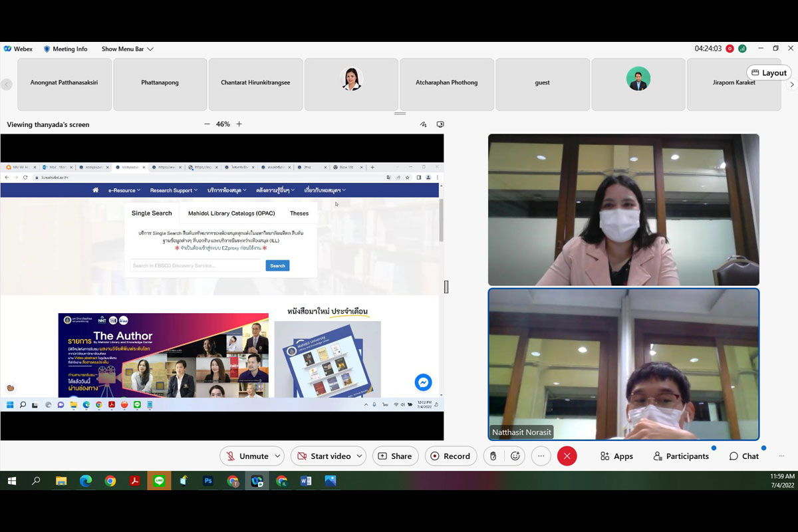Click the more options ellipsis button

point(541,456)
